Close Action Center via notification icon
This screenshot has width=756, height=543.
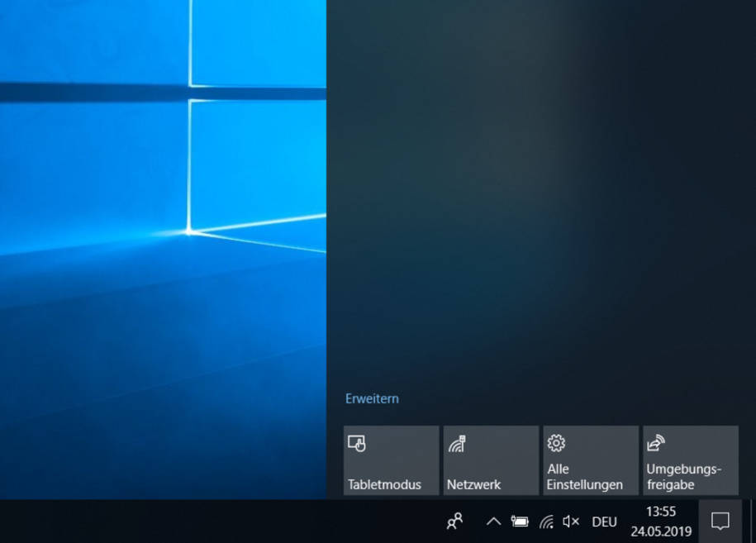[720, 522]
